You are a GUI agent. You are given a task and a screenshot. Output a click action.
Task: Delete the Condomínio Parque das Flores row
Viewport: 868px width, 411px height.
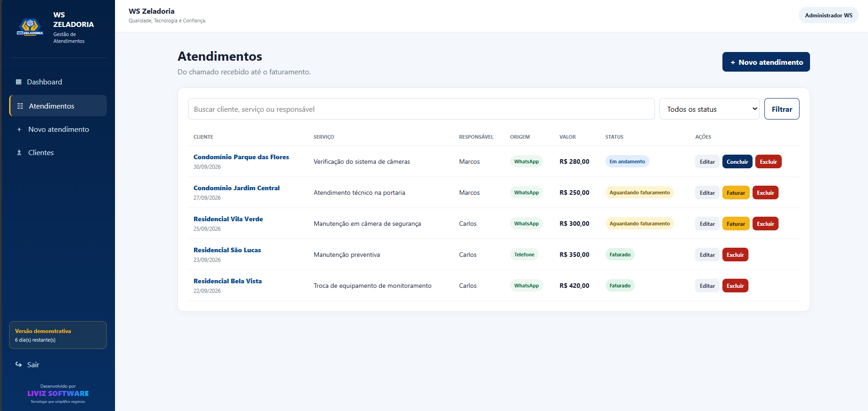point(769,161)
